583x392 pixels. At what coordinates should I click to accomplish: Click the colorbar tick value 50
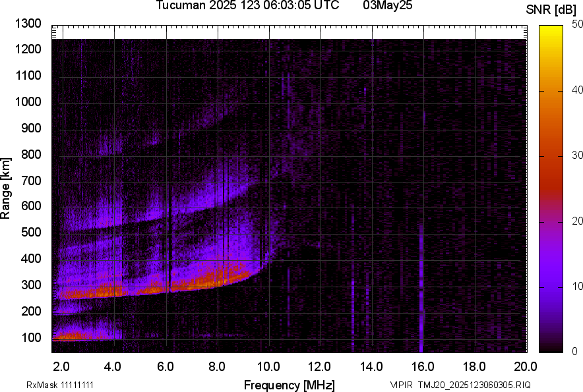(578, 24)
